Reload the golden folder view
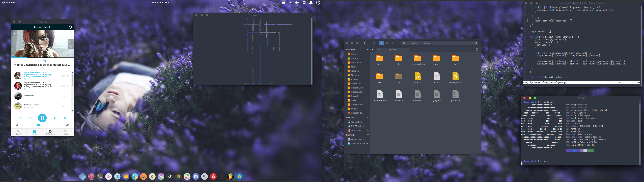 [x=475, y=43]
